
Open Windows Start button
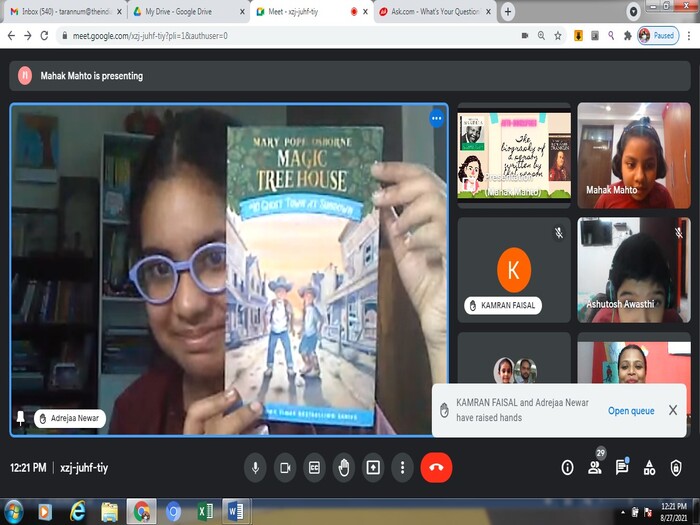[x=13, y=512]
